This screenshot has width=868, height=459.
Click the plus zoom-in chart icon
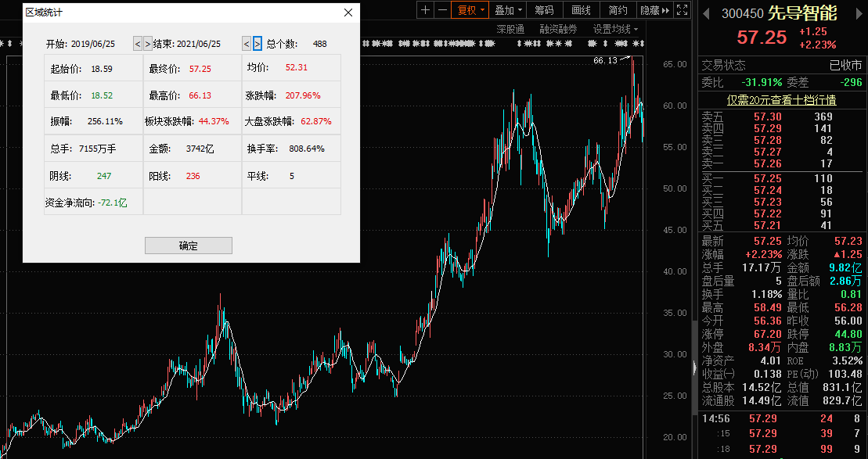(425, 10)
